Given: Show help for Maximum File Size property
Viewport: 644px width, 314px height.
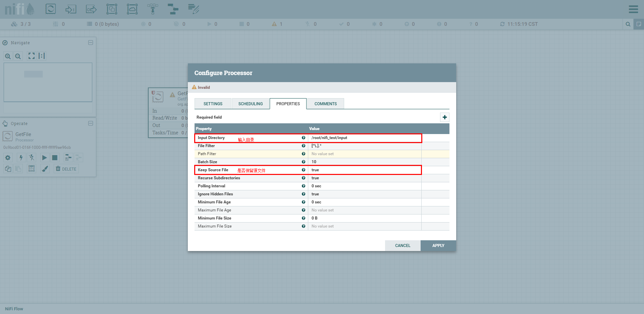Looking at the screenshot, I should tap(304, 226).
